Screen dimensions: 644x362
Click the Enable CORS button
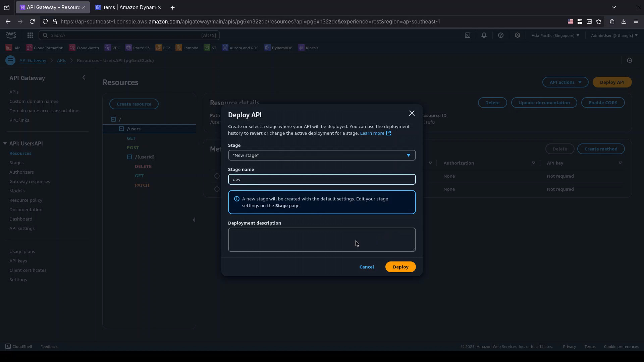coord(603,103)
